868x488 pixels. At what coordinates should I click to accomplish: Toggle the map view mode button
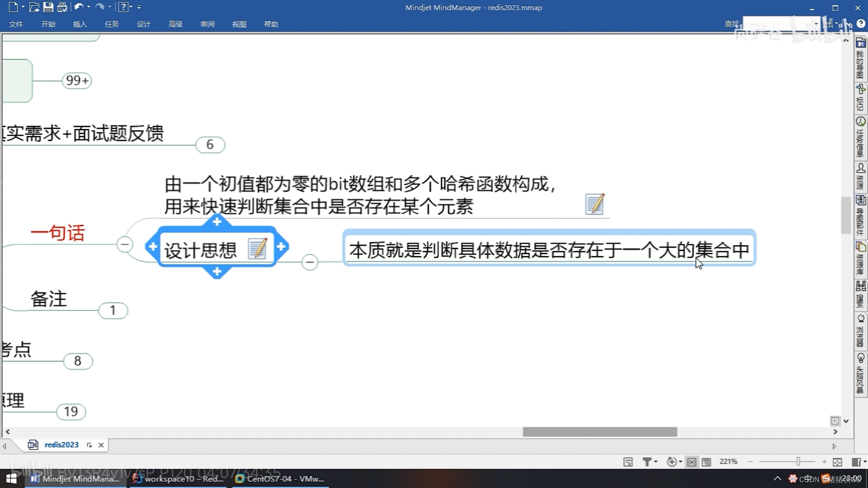[691, 462]
